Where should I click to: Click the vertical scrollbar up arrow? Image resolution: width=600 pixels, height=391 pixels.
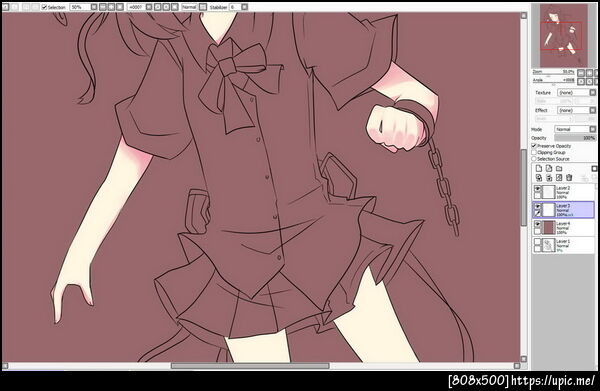click(x=523, y=15)
